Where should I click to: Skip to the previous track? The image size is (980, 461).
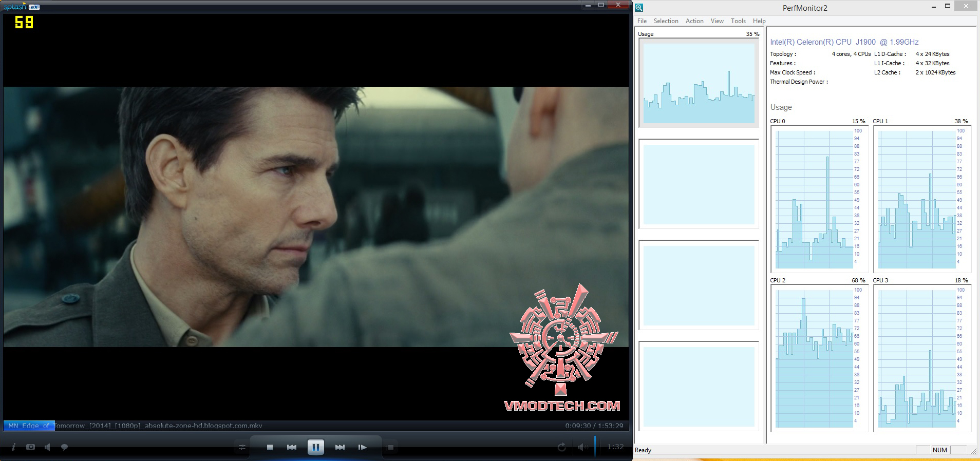tap(292, 447)
